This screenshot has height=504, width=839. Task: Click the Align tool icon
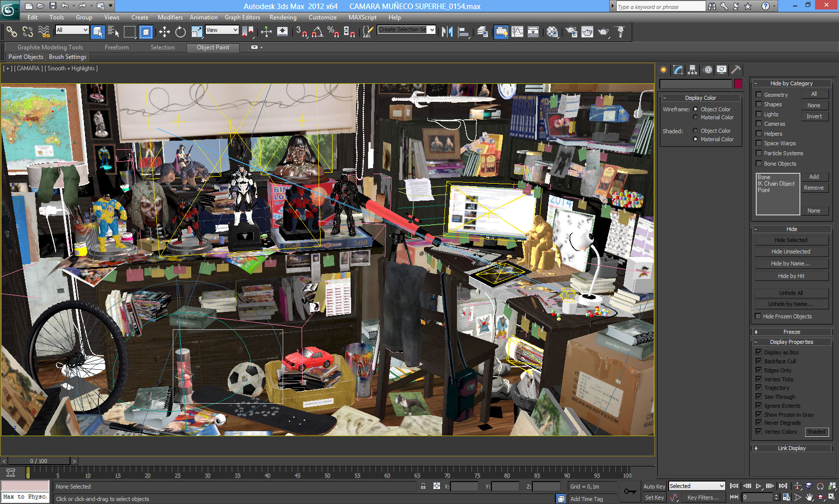[x=463, y=32]
